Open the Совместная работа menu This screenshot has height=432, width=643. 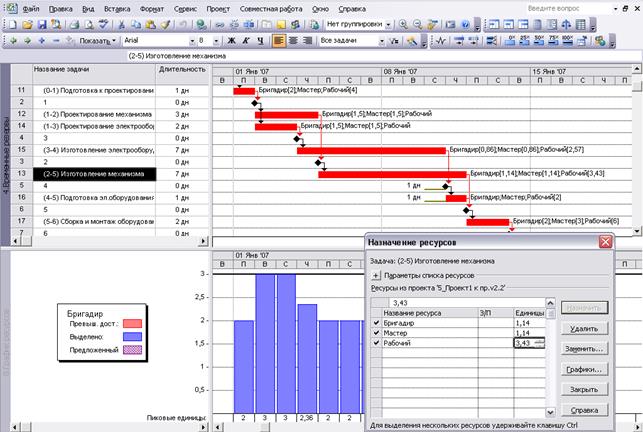[x=271, y=9]
